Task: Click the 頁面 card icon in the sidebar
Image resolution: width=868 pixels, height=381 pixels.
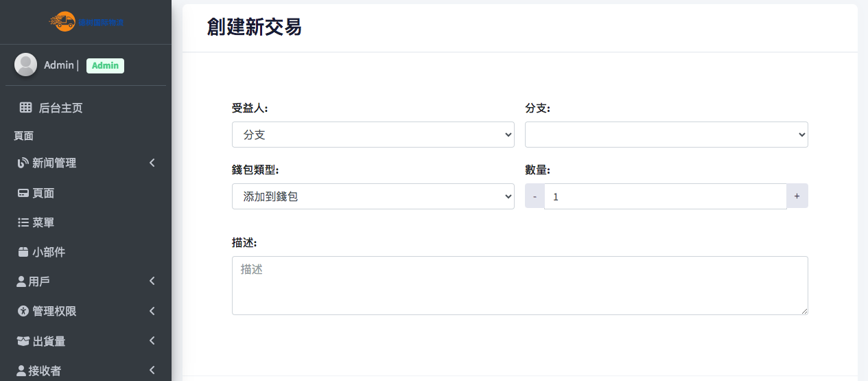Action: tap(23, 194)
